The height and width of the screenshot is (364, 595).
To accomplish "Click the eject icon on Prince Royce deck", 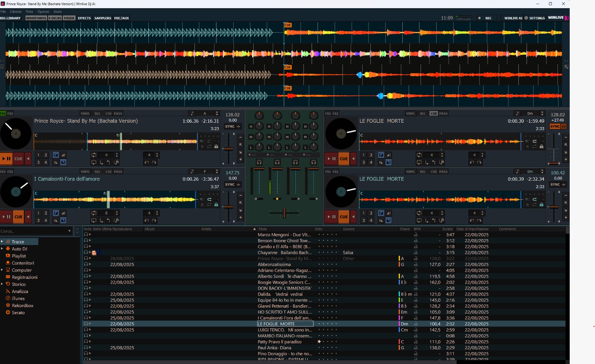I will (202, 146).
